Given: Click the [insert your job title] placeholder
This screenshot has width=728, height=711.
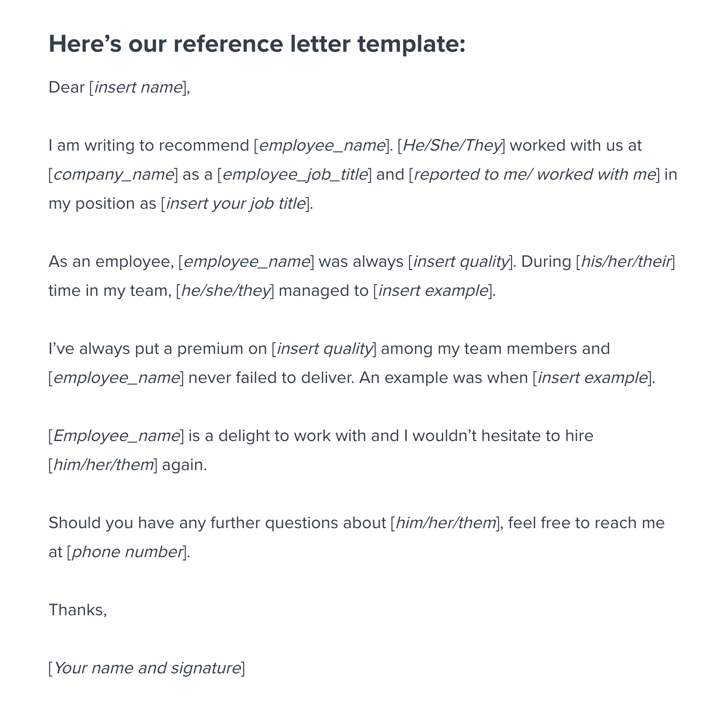Looking at the screenshot, I should [x=235, y=203].
